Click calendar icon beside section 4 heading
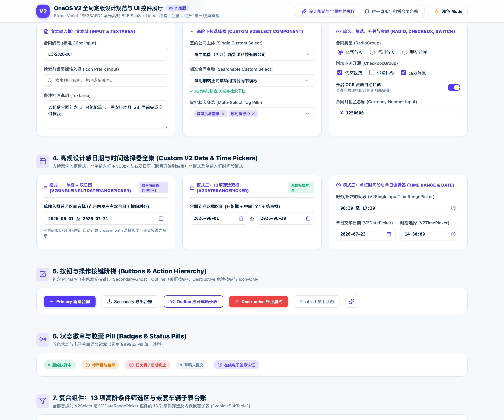The image size is (504, 420). coord(43,161)
